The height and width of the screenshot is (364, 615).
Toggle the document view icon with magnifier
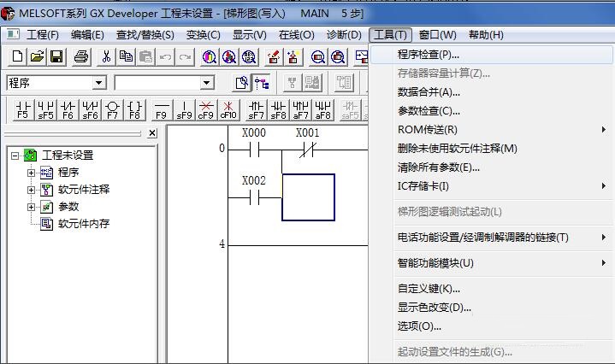(241, 83)
